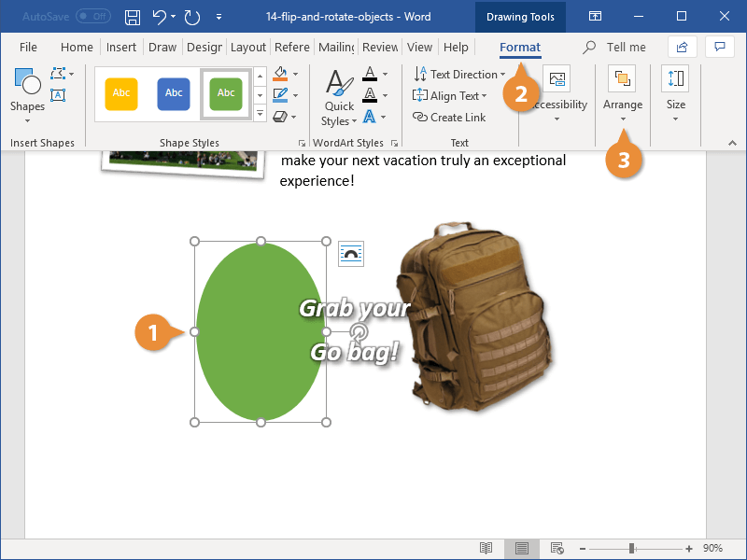Open the Text Direction menu

[x=459, y=75]
